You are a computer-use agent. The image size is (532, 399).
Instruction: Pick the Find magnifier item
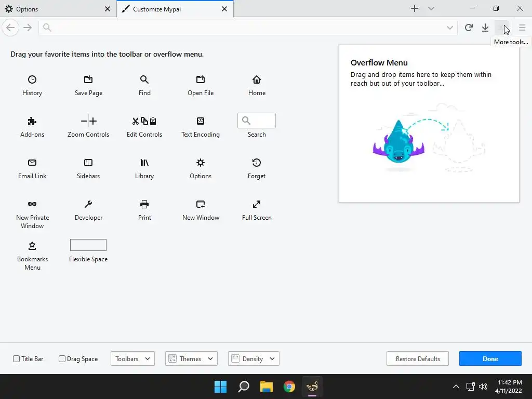tap(144, 79)
